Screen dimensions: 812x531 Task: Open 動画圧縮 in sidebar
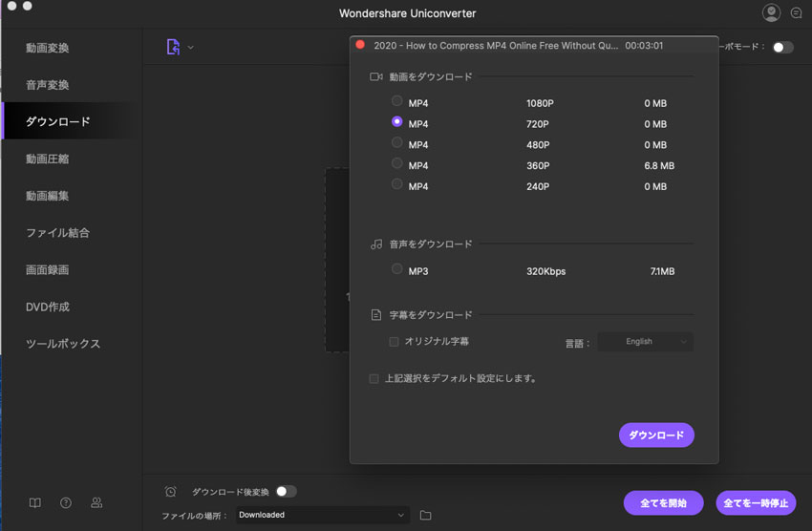pyautogui.click(x=48, y=159)
